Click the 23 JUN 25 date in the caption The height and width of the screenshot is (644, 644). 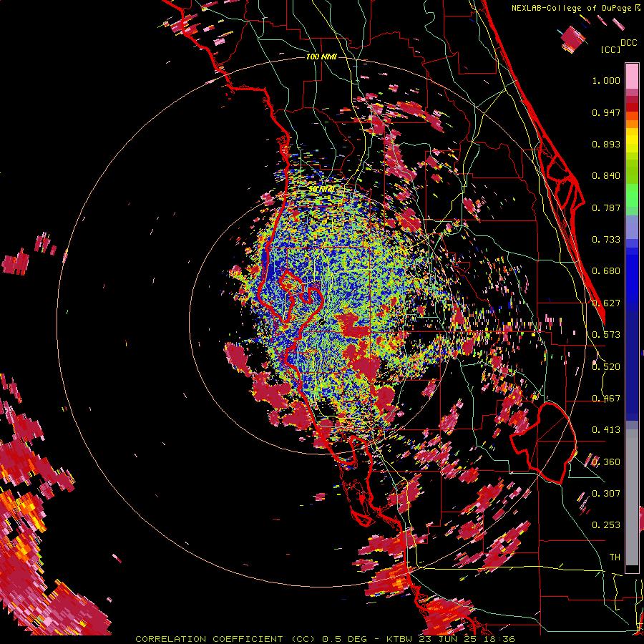coord(447,639)
